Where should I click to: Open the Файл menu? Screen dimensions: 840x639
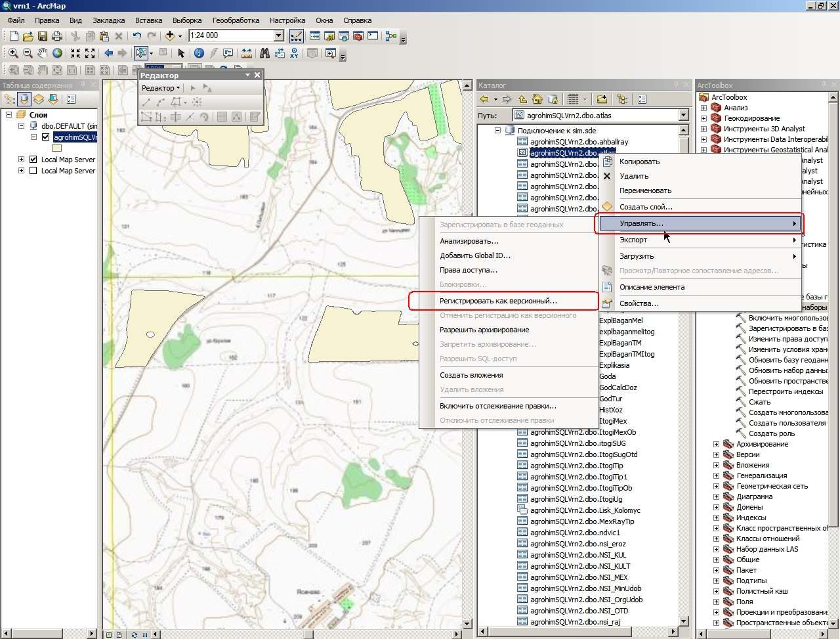16,20
